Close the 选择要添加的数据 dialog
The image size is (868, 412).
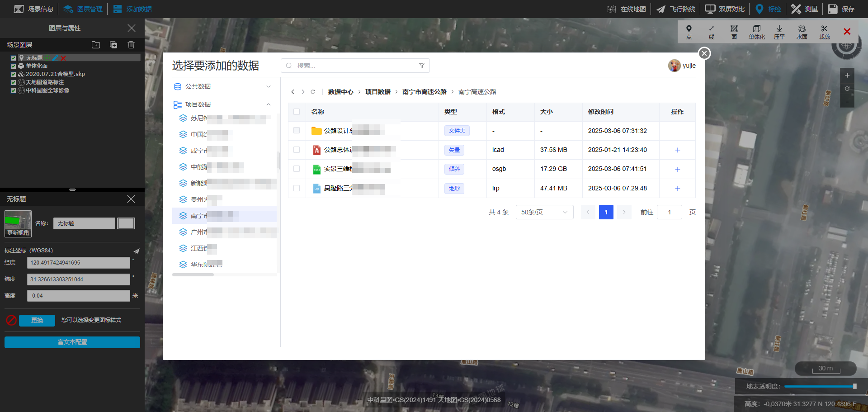[x=704, y=53]
